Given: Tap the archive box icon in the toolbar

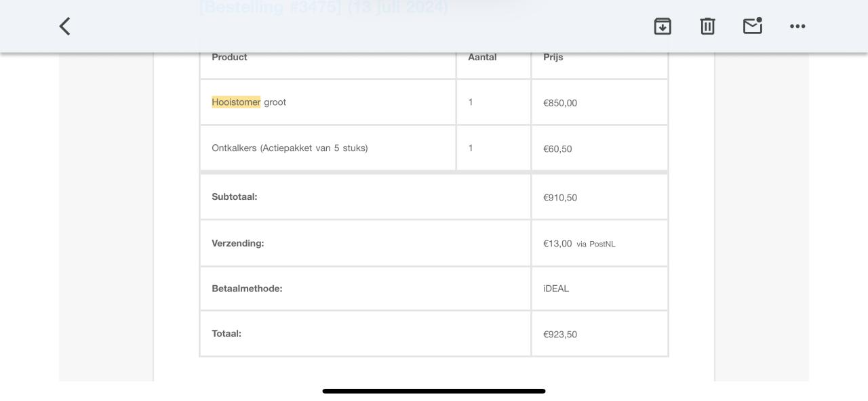Looking at the screenshot, I should 663,26.
